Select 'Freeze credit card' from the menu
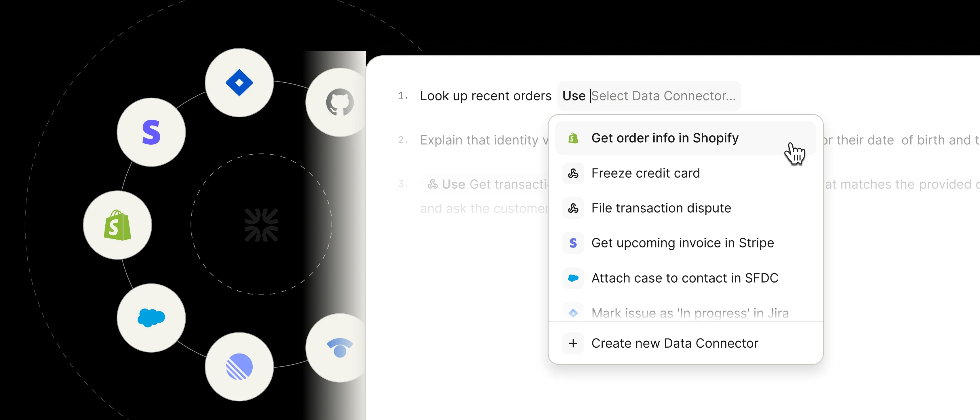980x420 pixels. (645, 173)
